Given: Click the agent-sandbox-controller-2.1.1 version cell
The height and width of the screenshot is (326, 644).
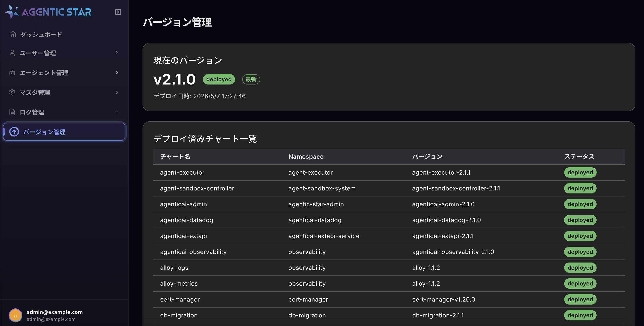Looking at the screenshot, I should pyautogui.click(x=456, y=188).
